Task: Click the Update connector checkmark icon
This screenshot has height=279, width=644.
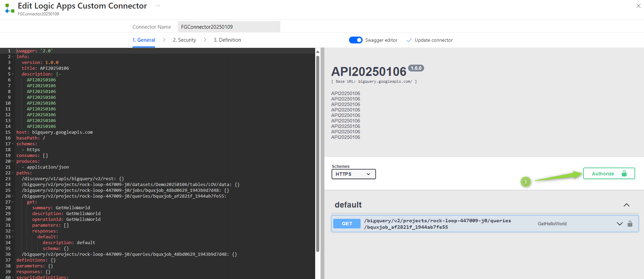Action: point(409,40)
